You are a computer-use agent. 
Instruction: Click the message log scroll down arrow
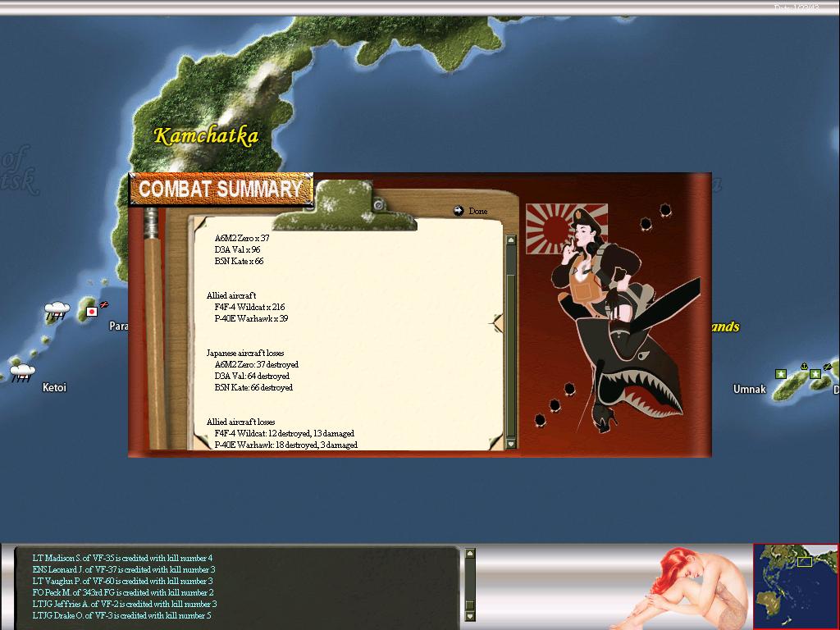[x=470, y=616]
